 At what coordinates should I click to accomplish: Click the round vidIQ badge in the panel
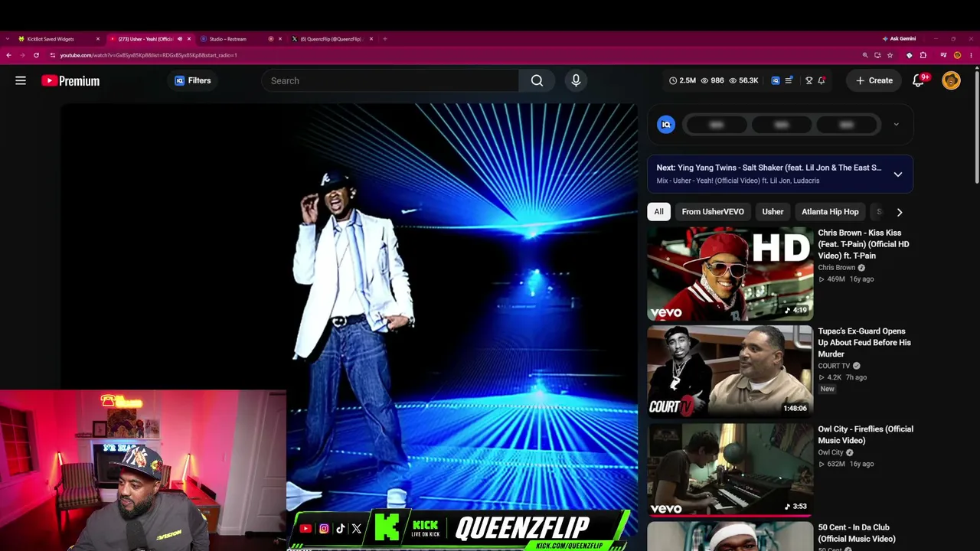666,125
